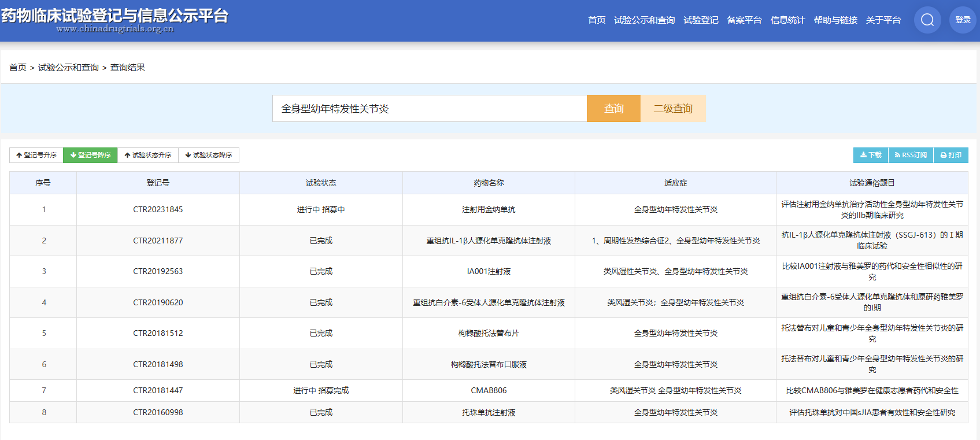Viewport: 980px width, 440px height.
Task: Click 首页 in the breadcrumb
Action: (x=18, y=68)
